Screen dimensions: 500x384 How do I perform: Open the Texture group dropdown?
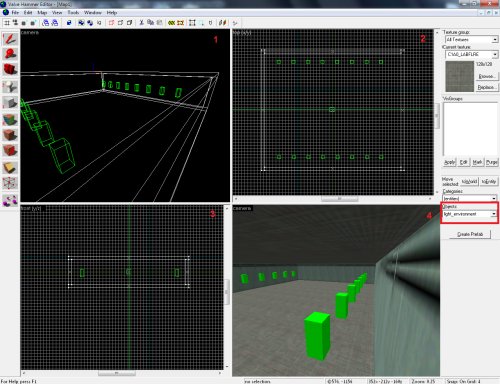(471, 39)
